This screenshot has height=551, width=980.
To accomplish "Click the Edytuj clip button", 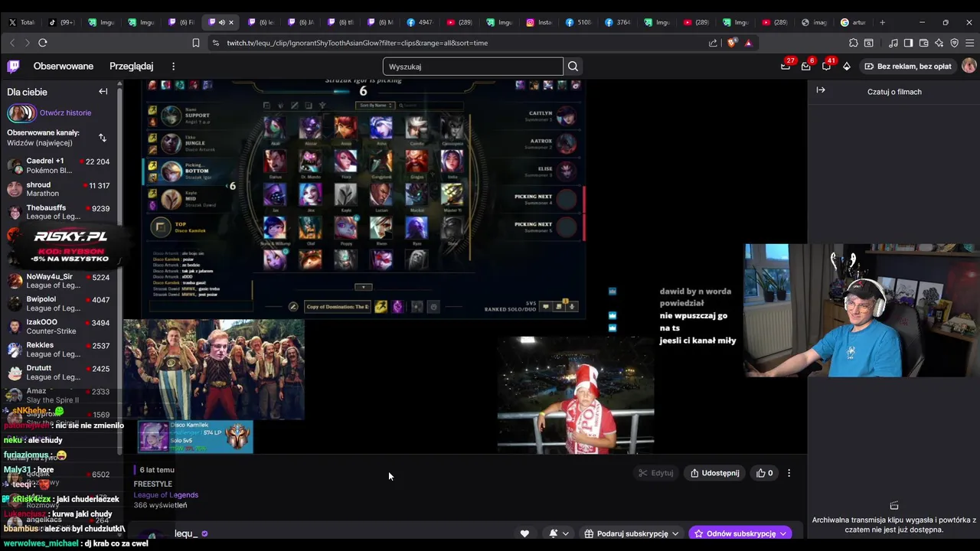I will 656,473.
